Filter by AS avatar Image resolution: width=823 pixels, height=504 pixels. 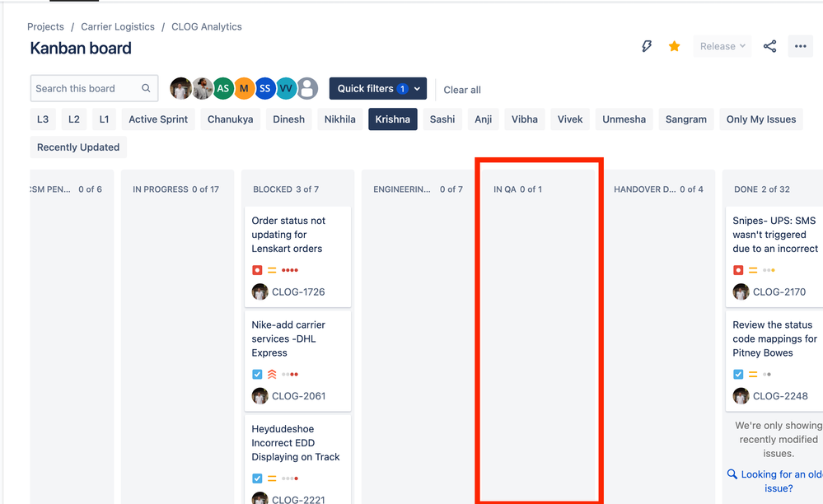[x=223, y=88]
